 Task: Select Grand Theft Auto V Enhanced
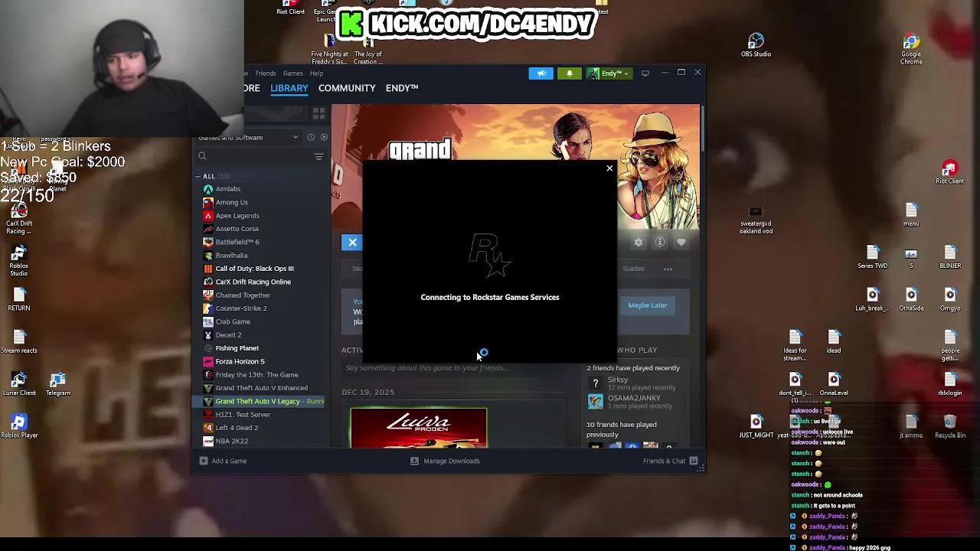pos(260,388)
